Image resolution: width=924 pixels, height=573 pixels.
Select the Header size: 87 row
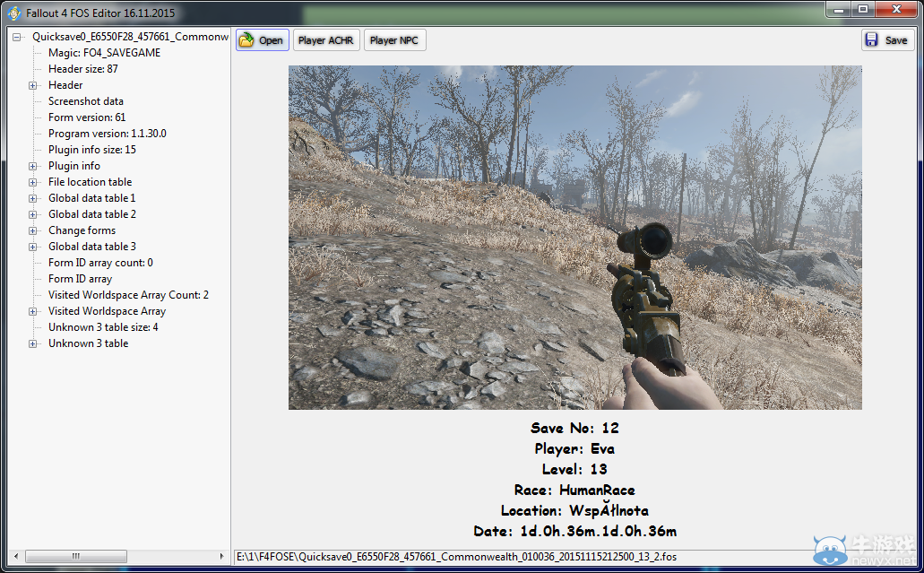[x=83, y=69]
